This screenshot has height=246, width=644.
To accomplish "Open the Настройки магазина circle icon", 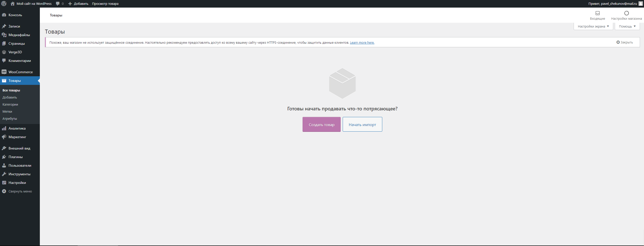I will point(626,13).
